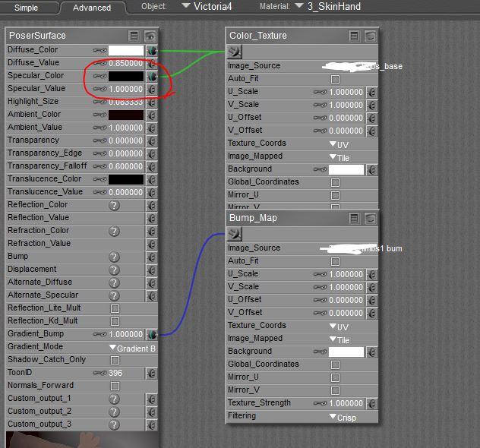This screenshot has height=448, width=480.
Task: Click the Transparency node plug icon
Action: pos(152,140)
